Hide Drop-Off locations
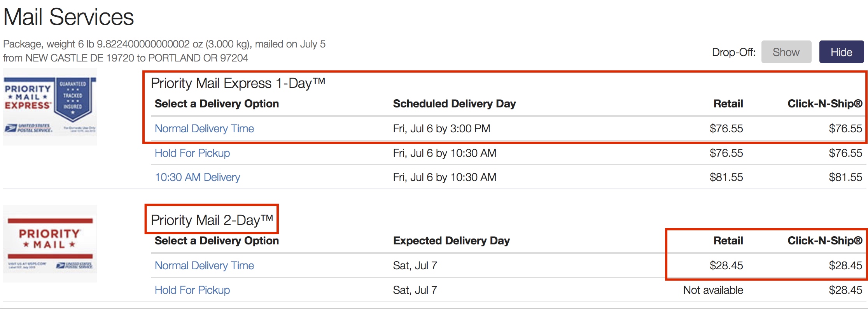The height and width of the screenshot is (309, 868). click(842, 52)
